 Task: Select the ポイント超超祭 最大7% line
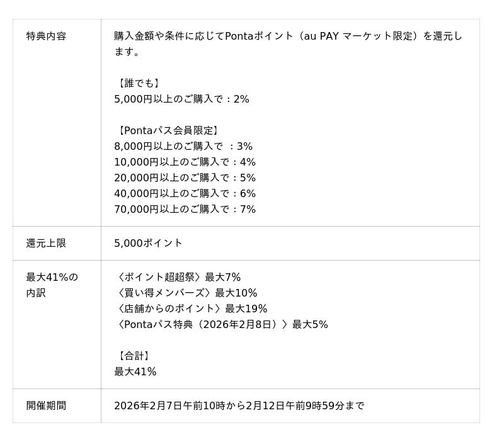[178, 277]
